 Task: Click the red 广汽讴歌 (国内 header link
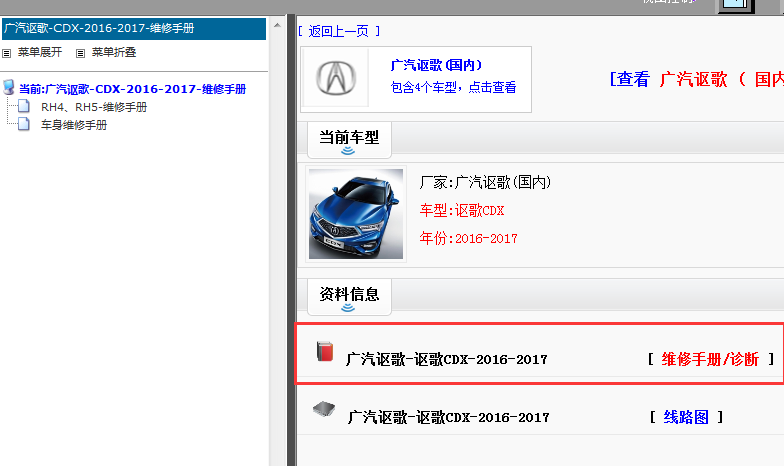tap(722, 79)
